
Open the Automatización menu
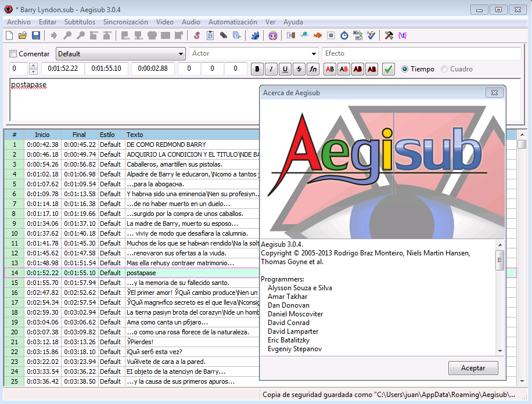click(x=233, y=22)
